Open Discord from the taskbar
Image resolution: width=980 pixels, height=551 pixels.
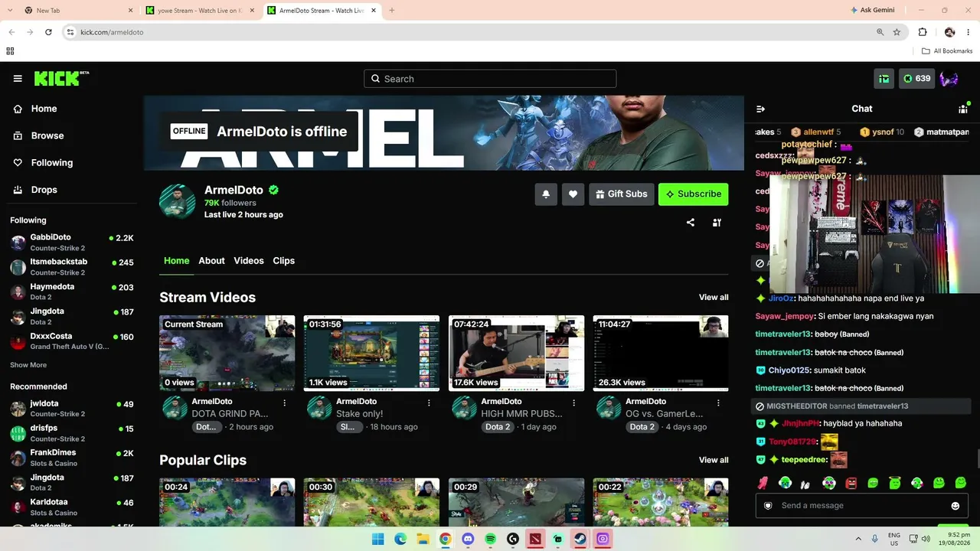click(468, 539)
